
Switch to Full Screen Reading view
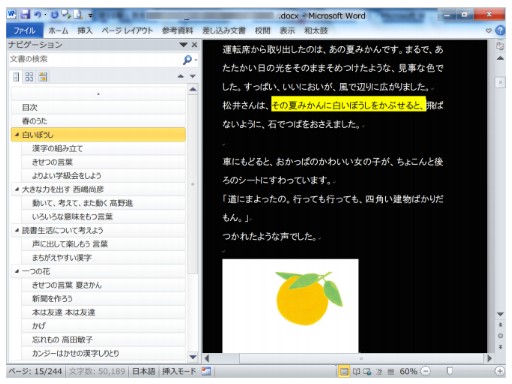pos(356,371)
